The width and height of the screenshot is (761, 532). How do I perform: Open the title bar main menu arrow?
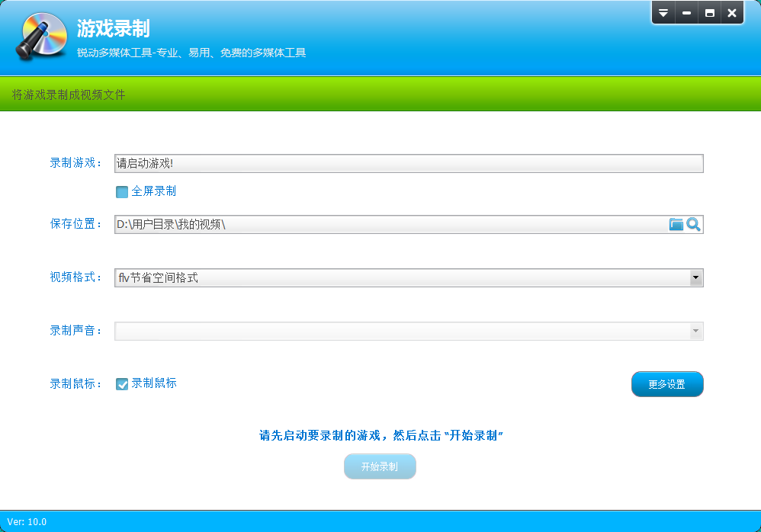(663, 13)
